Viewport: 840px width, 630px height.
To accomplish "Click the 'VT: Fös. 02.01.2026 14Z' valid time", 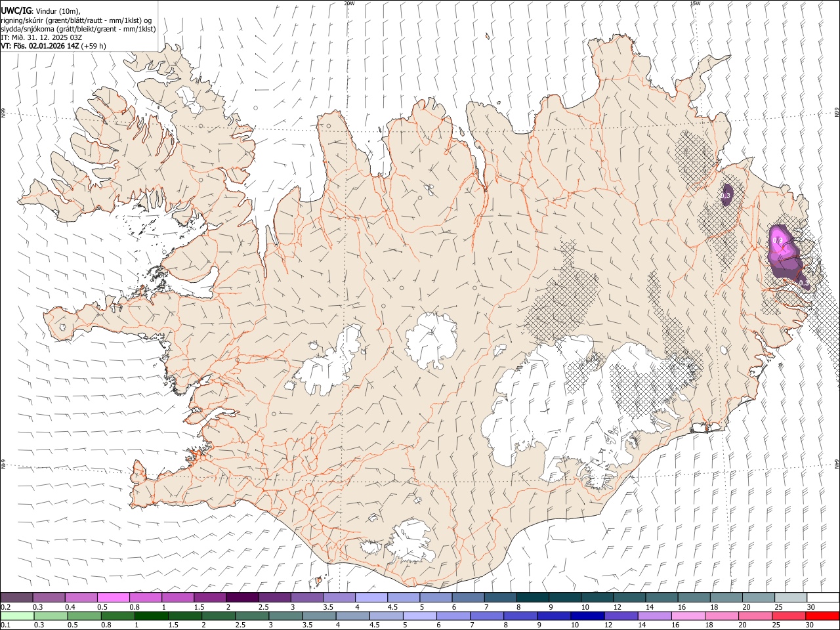I will pos(40,47).
